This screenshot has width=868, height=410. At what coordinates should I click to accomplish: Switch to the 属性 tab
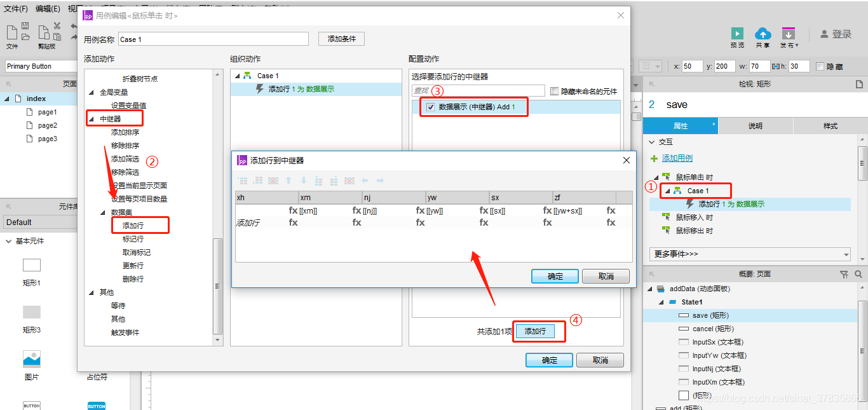681,126
